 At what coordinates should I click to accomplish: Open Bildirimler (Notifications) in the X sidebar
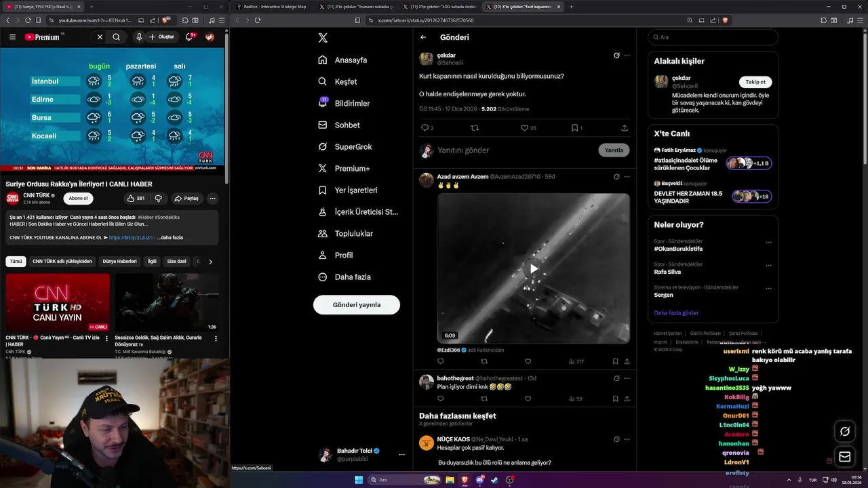click(x=344, y=103)
